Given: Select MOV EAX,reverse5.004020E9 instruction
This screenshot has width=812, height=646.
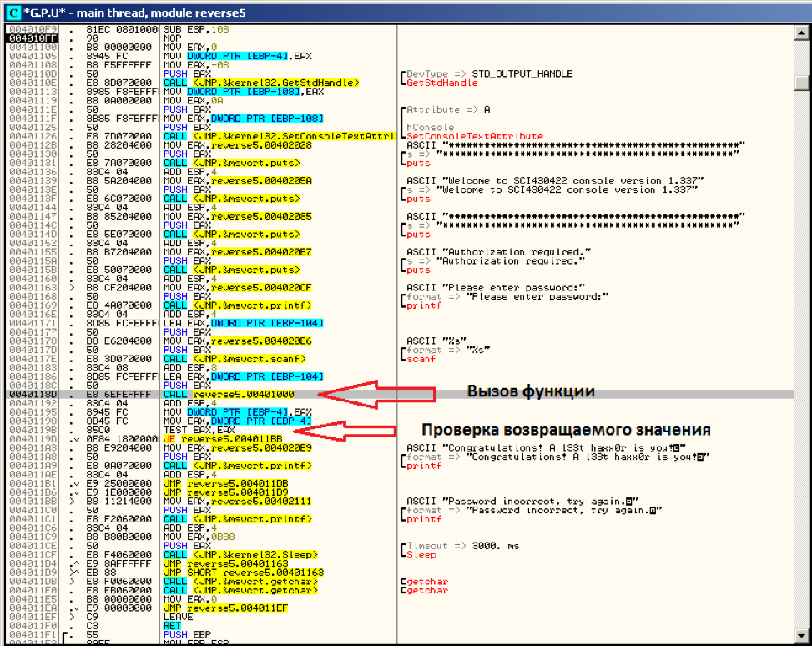Looking at the screenshot, I should 238,447.
